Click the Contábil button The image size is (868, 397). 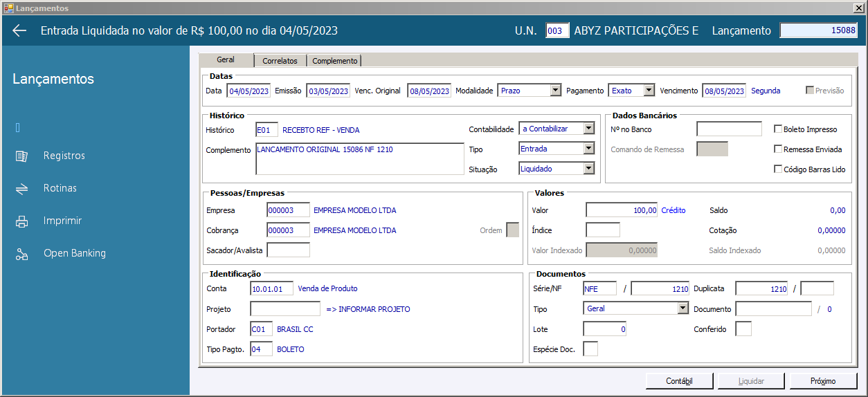[680, 381]
